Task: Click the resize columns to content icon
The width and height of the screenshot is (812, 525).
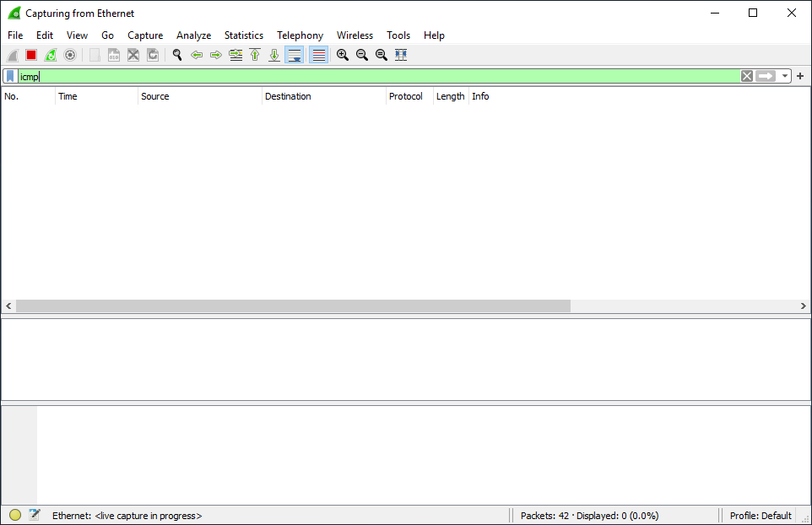Action: pyautogui.click(x=401, y=55)
